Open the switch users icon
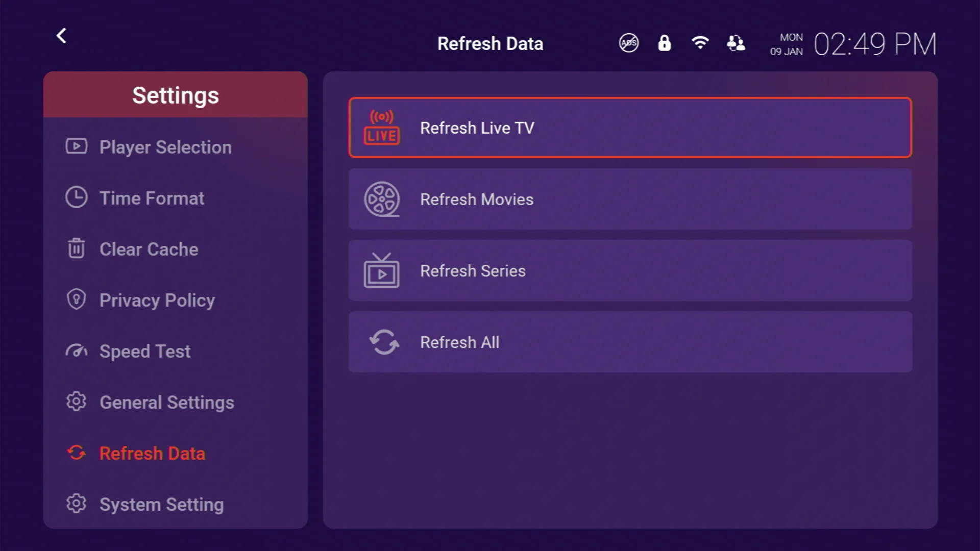Viewport: 980px width, 551px height. (736, 43)
